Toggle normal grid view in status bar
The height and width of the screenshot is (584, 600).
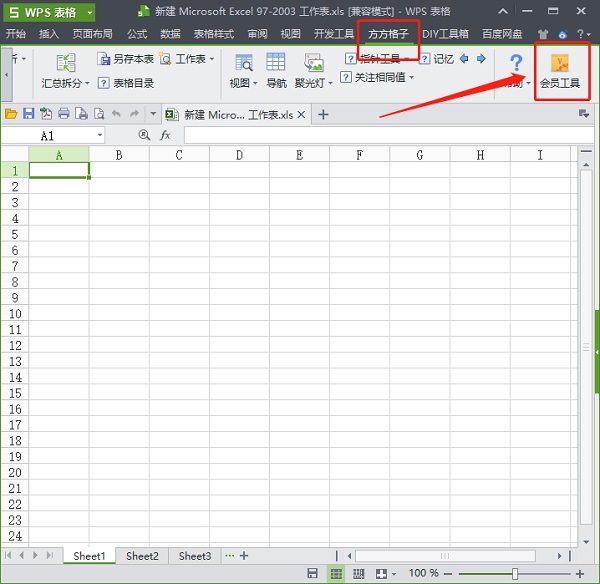[x=336, y=573]
